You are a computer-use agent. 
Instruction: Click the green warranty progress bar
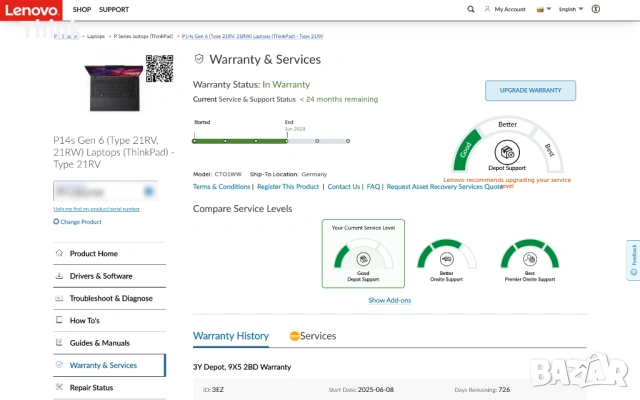pos(240,141)
